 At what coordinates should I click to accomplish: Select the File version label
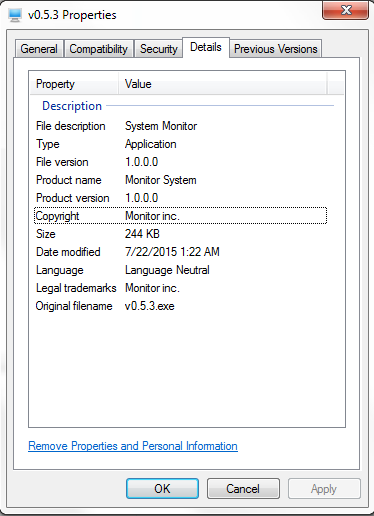(x=62, y=162)
